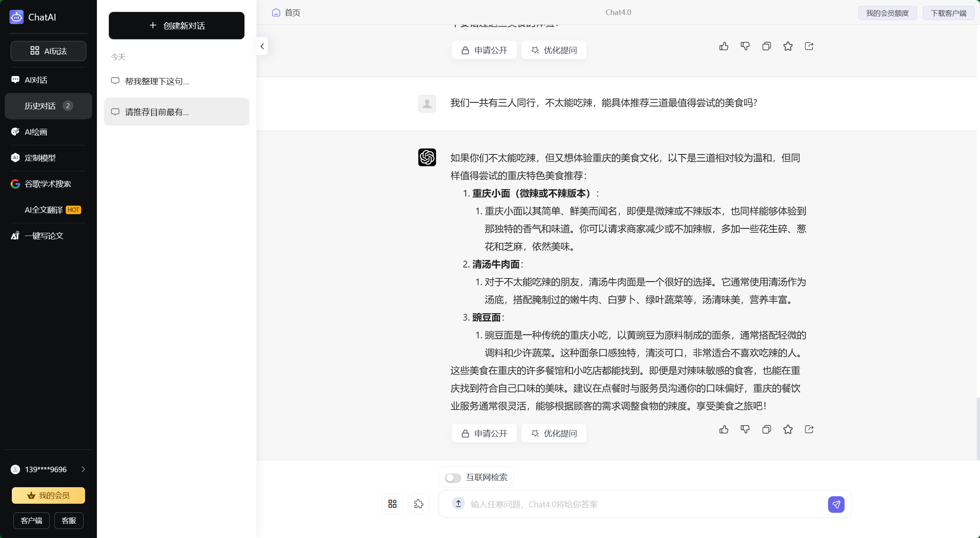Collapse the conversation list panel arrow
This screenshot has width=980, height=538.
262,46
